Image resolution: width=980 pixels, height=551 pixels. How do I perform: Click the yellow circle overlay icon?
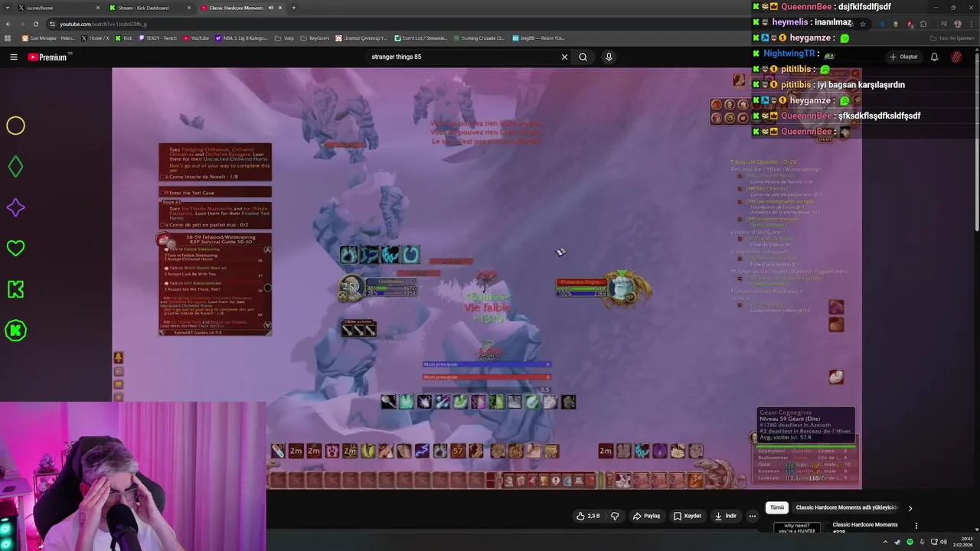point(15,126)
